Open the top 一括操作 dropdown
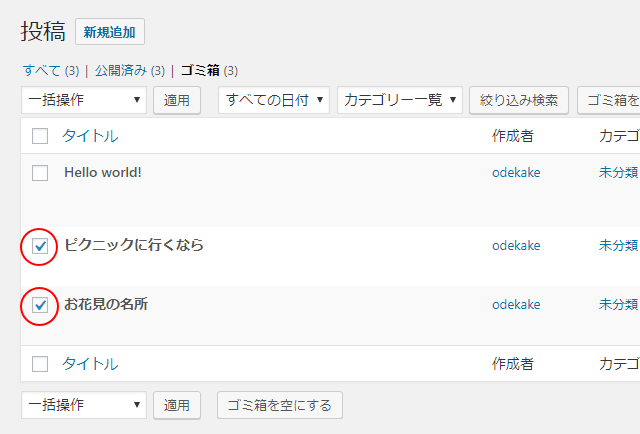 pyautogui.click(x=84, y=100)
